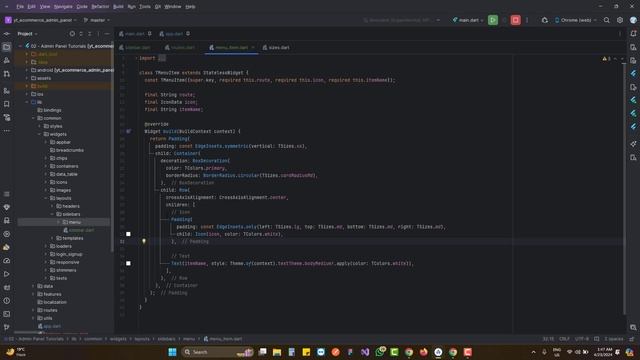640x360 pixels.
Task: Hide the Project panel with minimize icon
Action: point(107,33)
